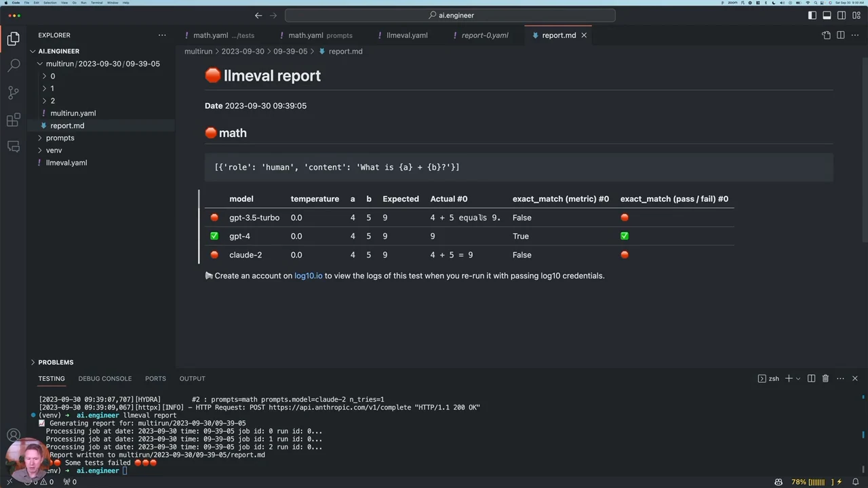This screenshot has width=868, height=488.
Task: Open the terminal launch profile dropdown chevron
Action: point(798,379)
